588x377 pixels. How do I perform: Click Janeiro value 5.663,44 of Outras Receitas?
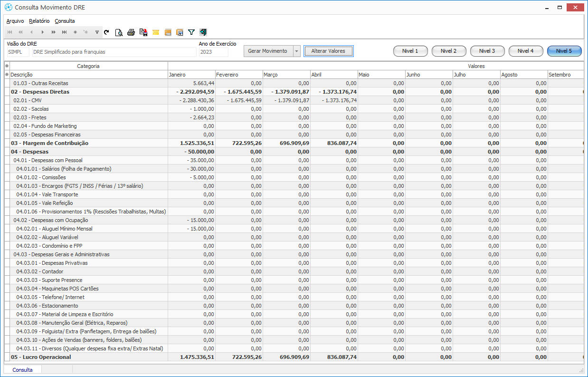[x=191, y=83]
